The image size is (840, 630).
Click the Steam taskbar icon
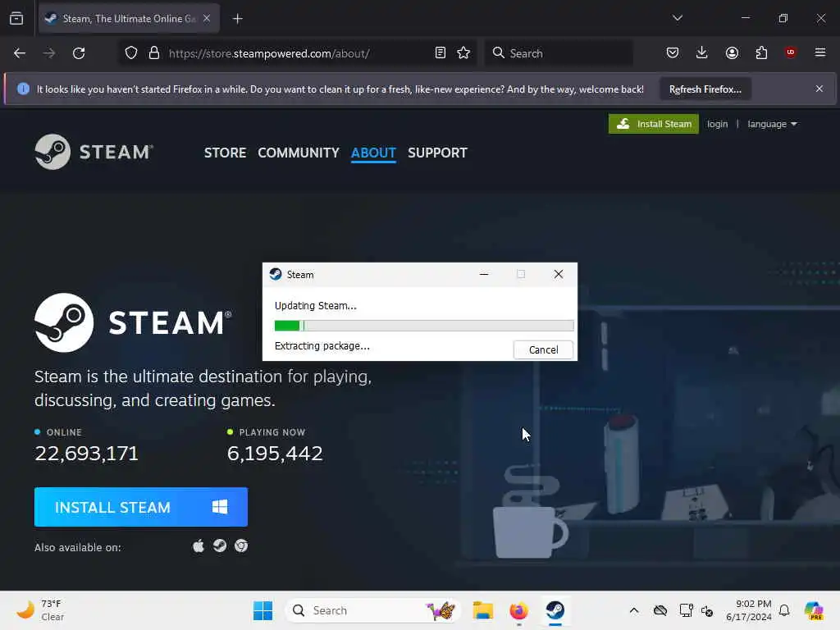tap(555, 610)
